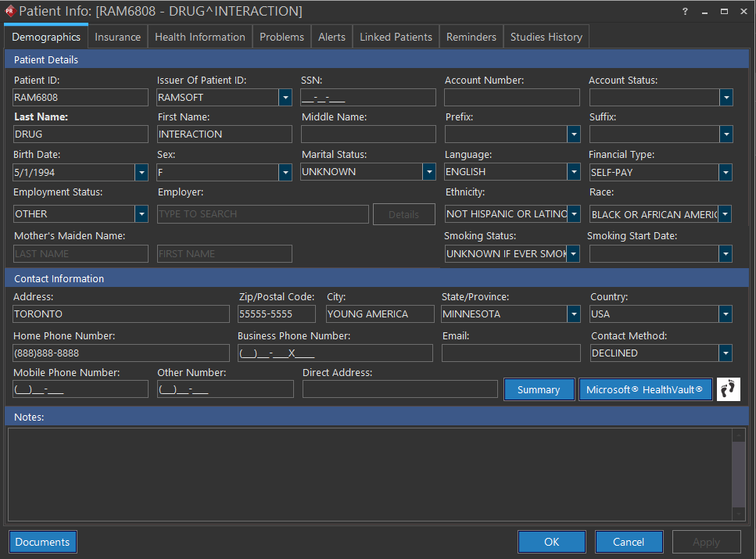
Task: Click the help question mark icon
Action: pos(685,12)
